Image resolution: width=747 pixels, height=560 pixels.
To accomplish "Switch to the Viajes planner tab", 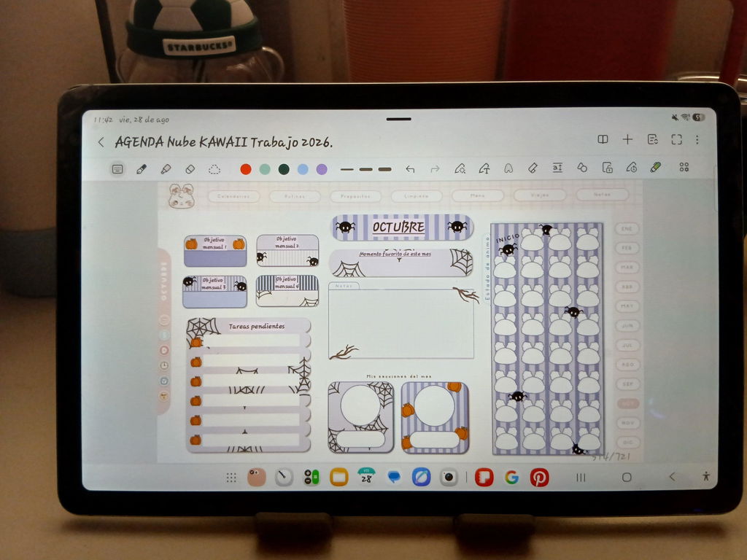I will point(540,195).
